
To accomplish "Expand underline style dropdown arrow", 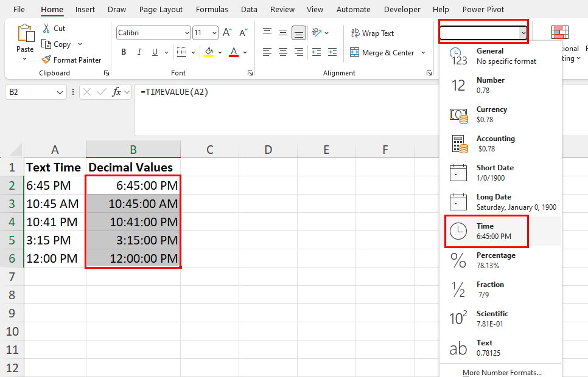I will click(x=167, y=52).
